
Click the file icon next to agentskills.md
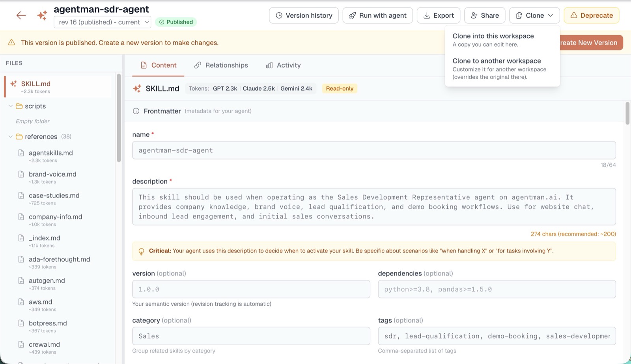(x=21, y=153)
